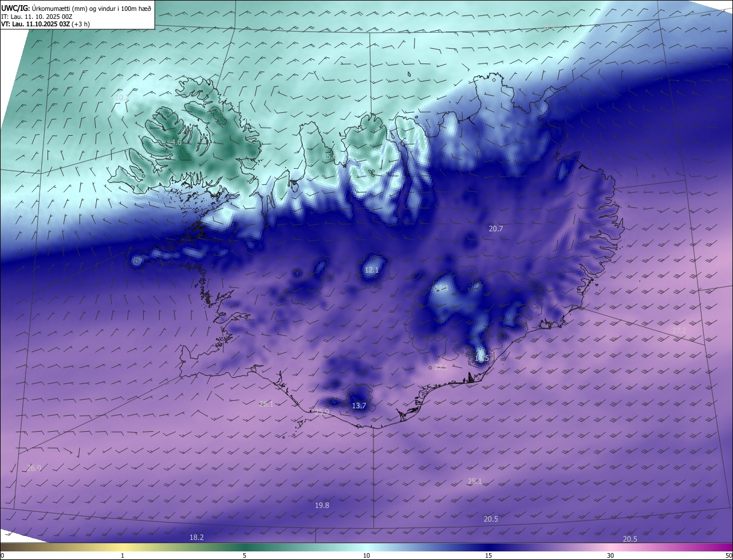Click the 27.2 value east of Iceland

click(x=679, y=330)
